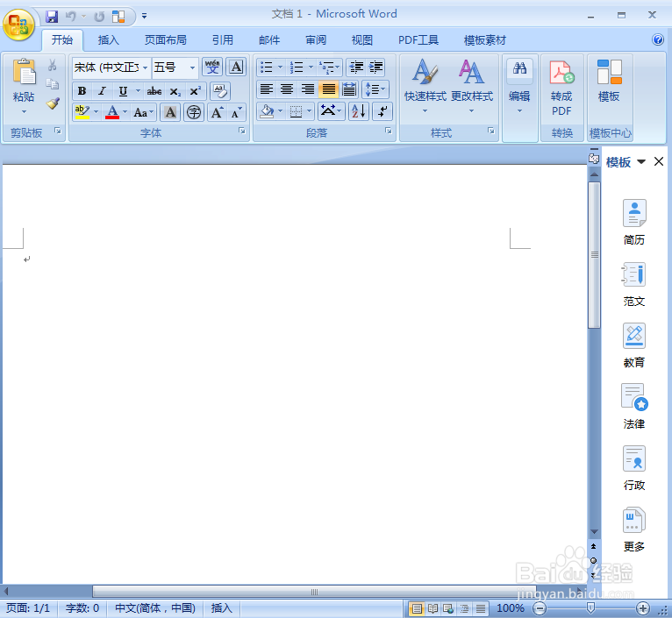Click the Copy icon in clipboard group

tap(53, 83)
